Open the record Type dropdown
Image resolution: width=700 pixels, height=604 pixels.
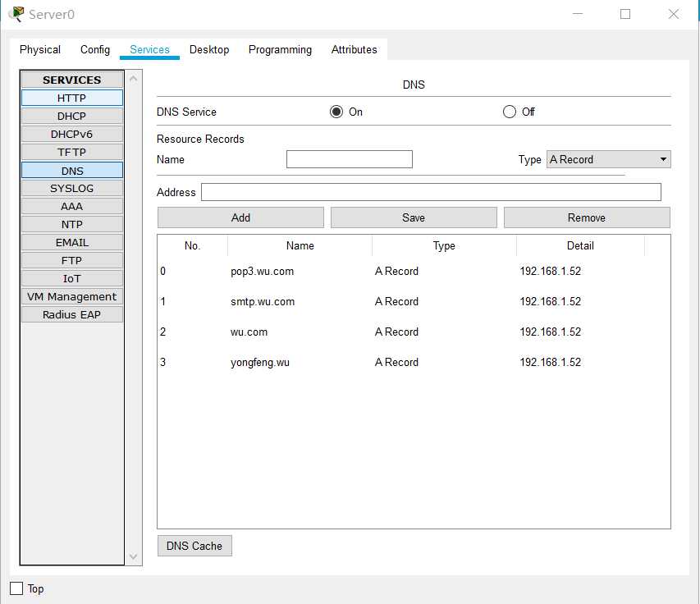(608, 159)
